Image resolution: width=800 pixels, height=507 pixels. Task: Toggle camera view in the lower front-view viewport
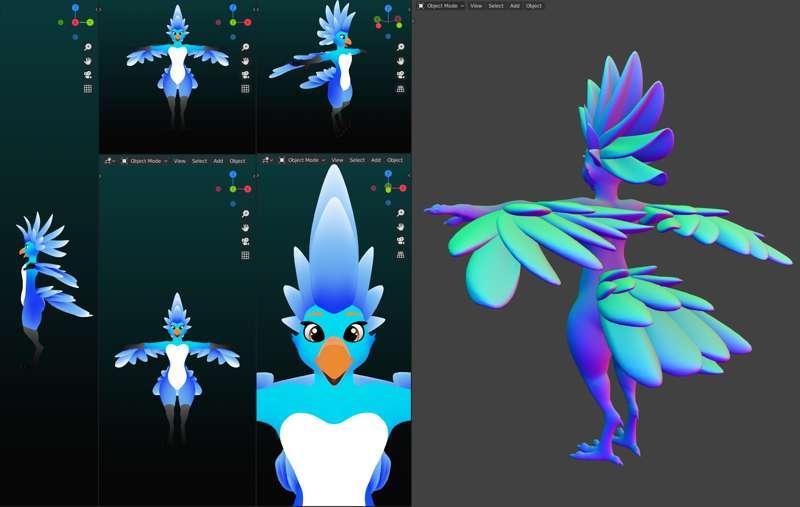coord(245,241)
